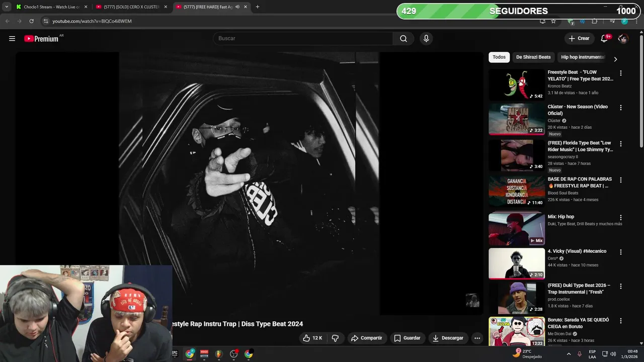This screenshot has width=644, height=362.
Task: Like the video with 12 K
Action: (312, 338)
